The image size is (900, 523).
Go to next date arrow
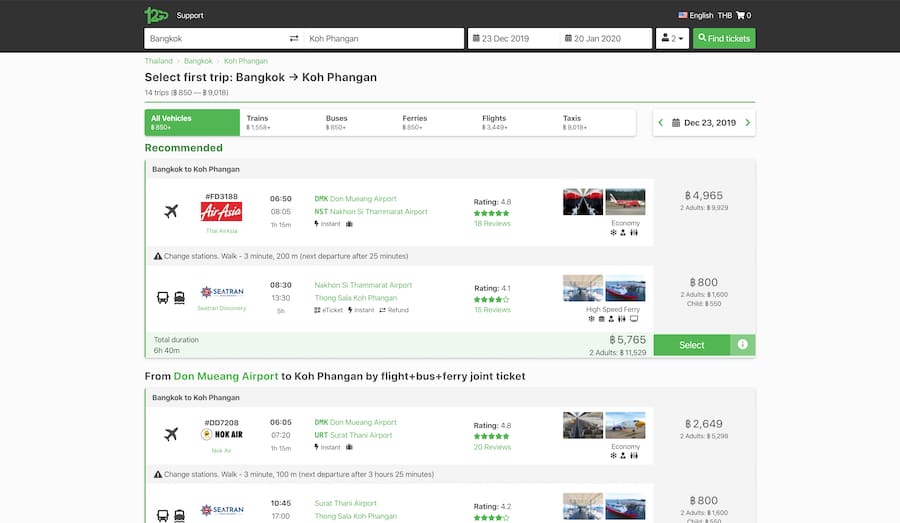coord(747,123)
